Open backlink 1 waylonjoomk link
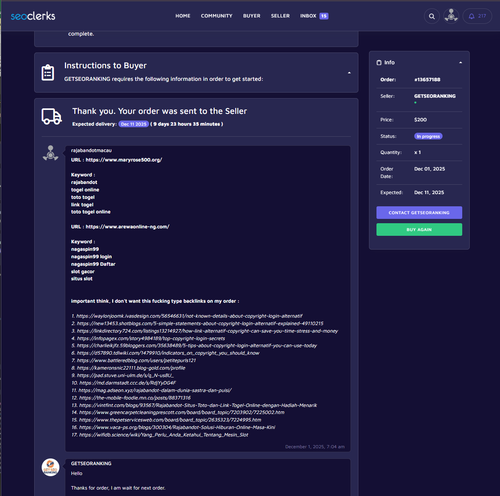 [189, 316]
